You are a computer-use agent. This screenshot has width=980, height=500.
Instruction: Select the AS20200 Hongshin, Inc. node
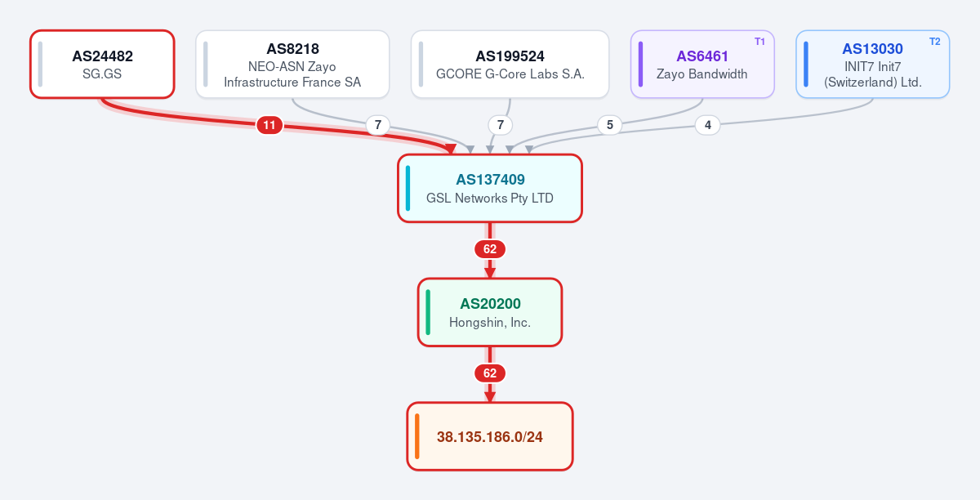click(x=490, y=312)
